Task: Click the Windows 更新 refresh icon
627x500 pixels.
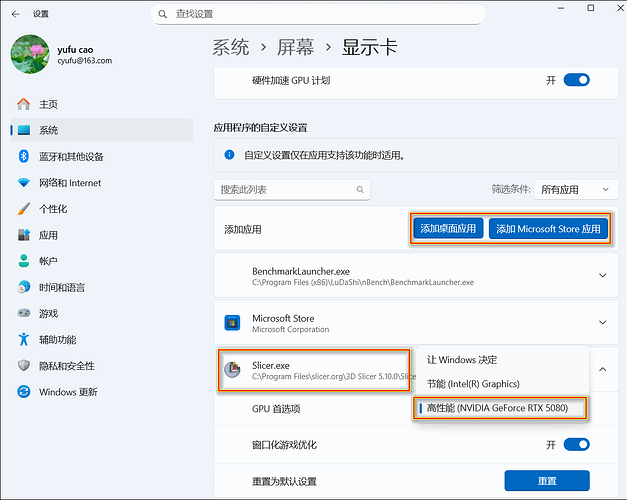Action: [x=24, y=391]
